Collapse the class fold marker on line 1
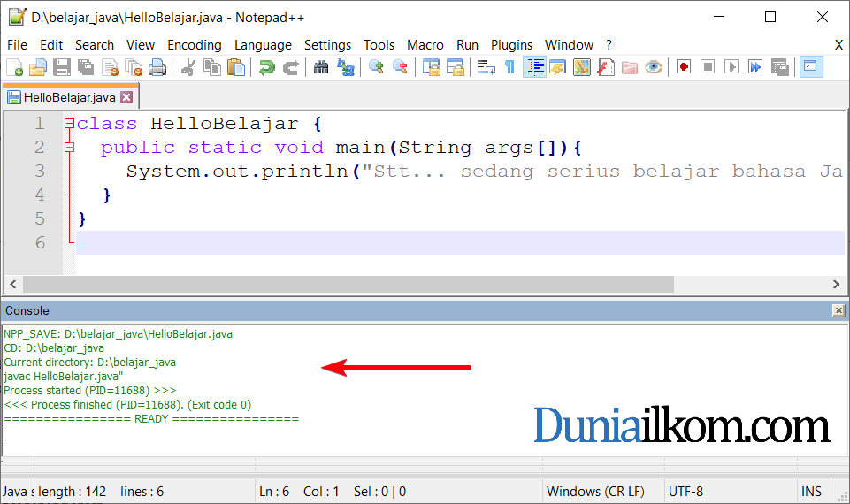Image resolution: width=850 pixels, height=504 pixels. (69, 124)
